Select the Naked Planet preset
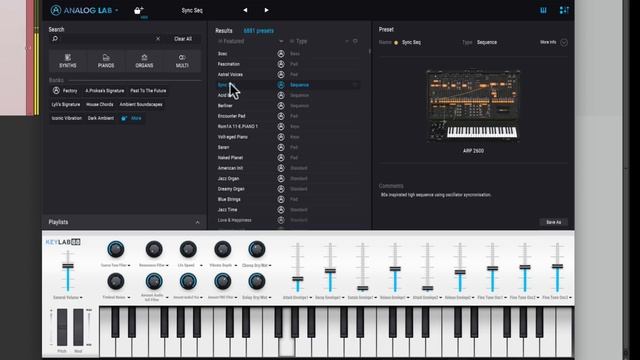The height and width of the screenshot is (360, 640). coord(230,158)
